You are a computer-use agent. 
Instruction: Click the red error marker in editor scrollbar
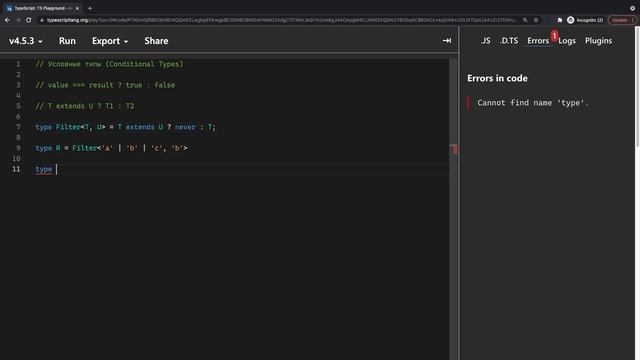[x=455, y=149]
